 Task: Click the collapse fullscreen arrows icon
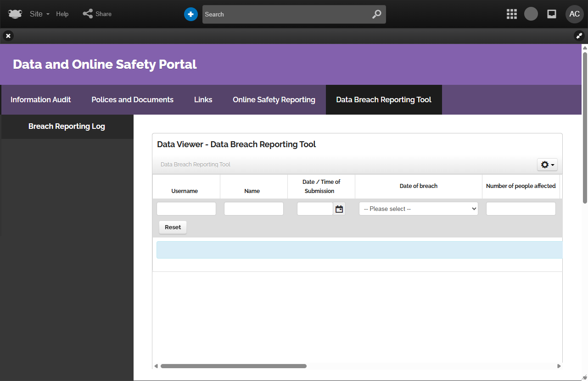579,36
